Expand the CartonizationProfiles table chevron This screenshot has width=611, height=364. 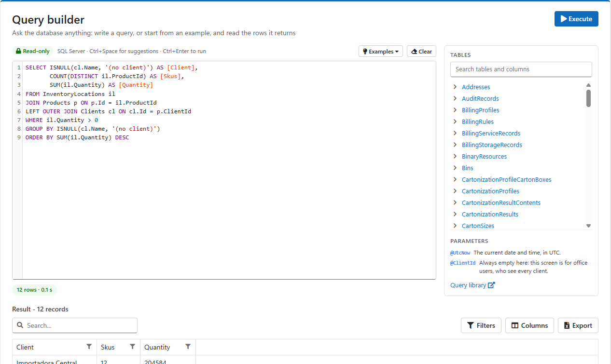point(455,191)
